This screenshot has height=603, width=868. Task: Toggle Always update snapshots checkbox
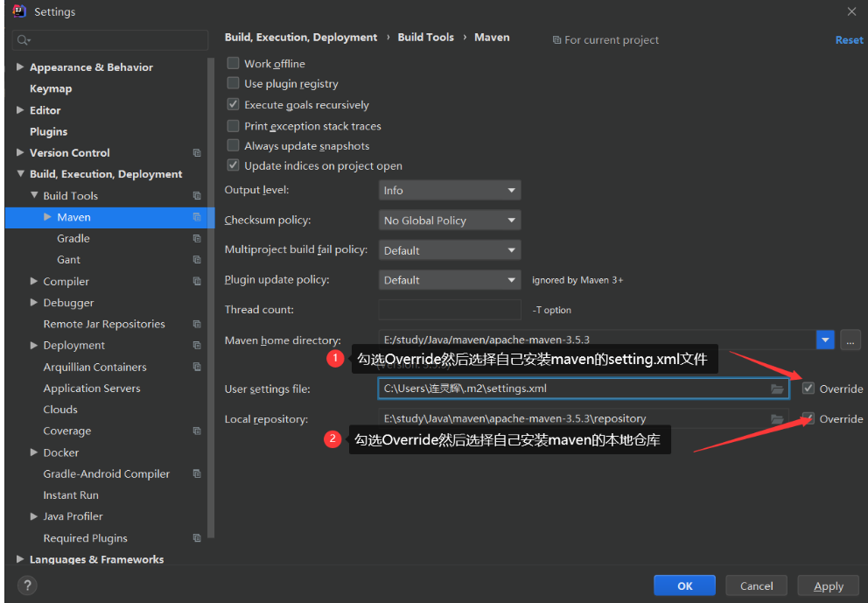click(233, 145)
